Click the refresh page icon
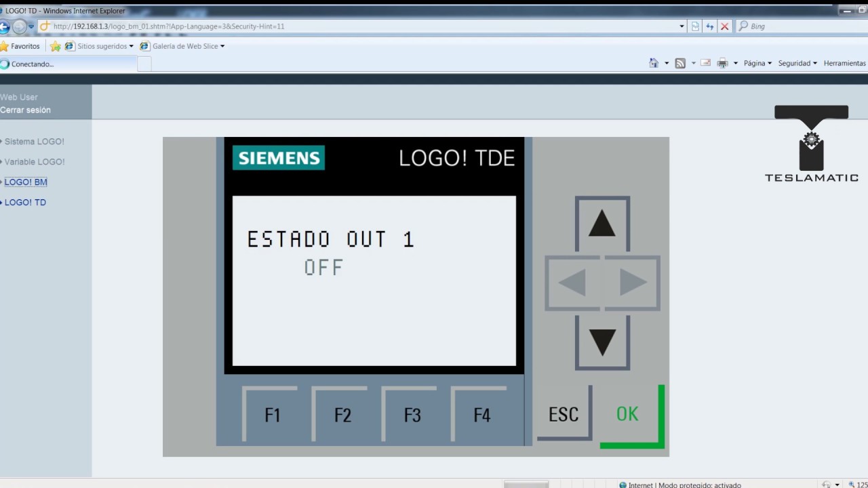The height and width of the screenshot is (488, 868). pyautogui.click(x=710, y=26)
